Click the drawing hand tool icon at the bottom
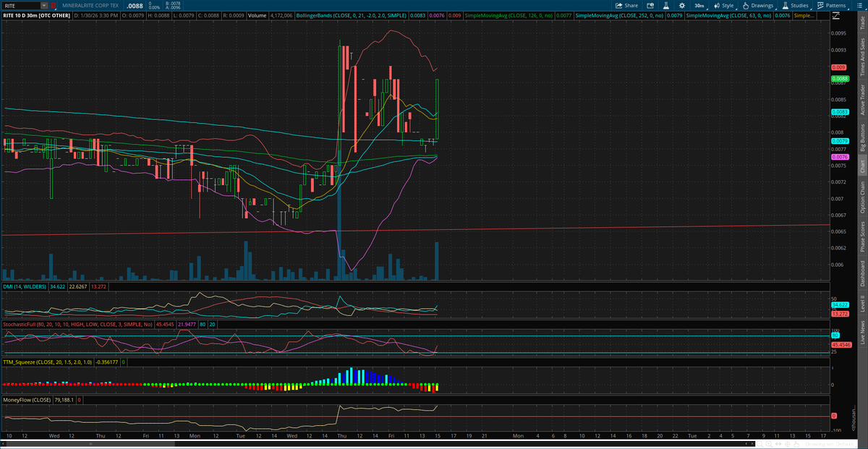Image resolution: width=868 pixels, height=449 pixels. coord(796,444)
